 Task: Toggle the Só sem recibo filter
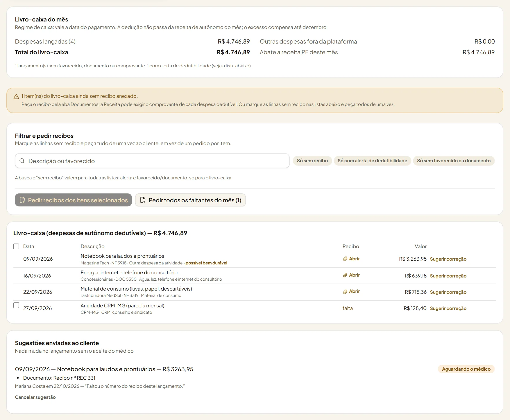[x=312, y=161]
